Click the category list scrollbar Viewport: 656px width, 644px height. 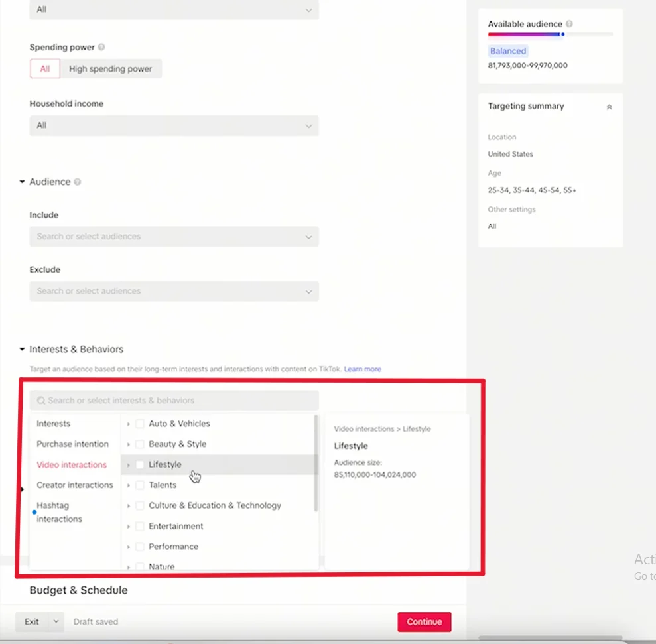[x=316, y=463]
